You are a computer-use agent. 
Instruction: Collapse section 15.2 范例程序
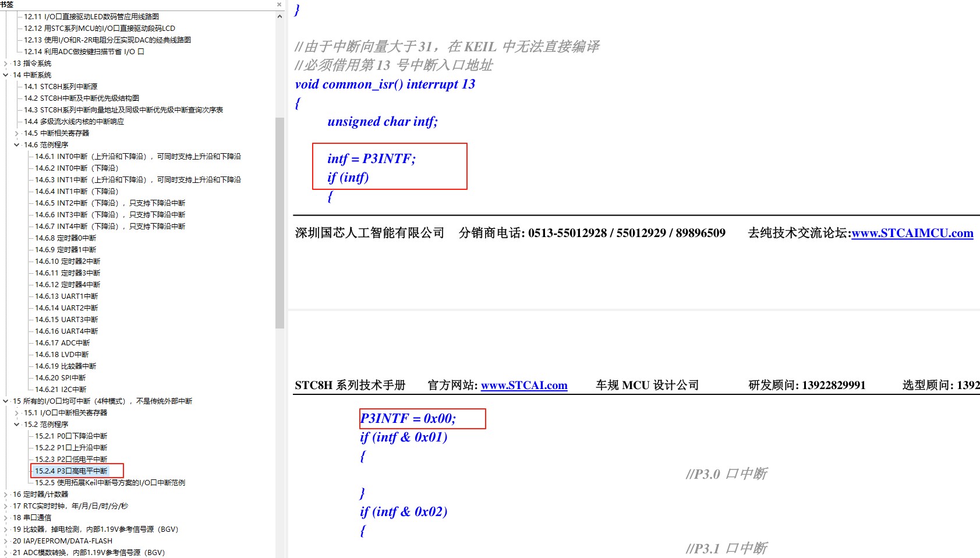pos(17,425)
